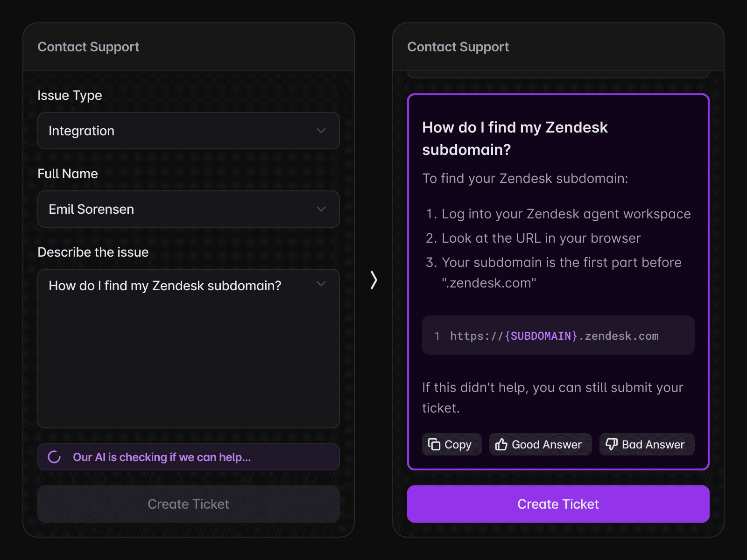The image size is (747, 560).
Task: Open the Issue Type dropdown showing Integration
Action: pos(188,131)
